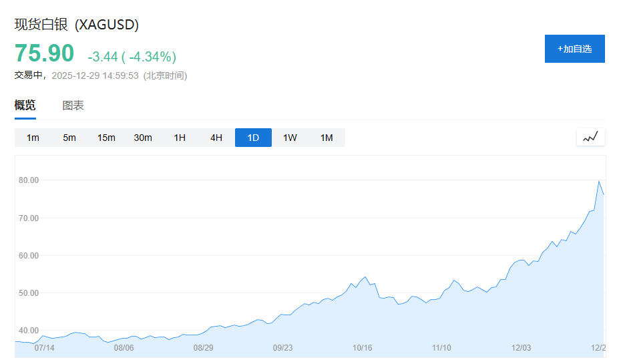
Task: Click the current price 75.90
Action: click(44, 53)
